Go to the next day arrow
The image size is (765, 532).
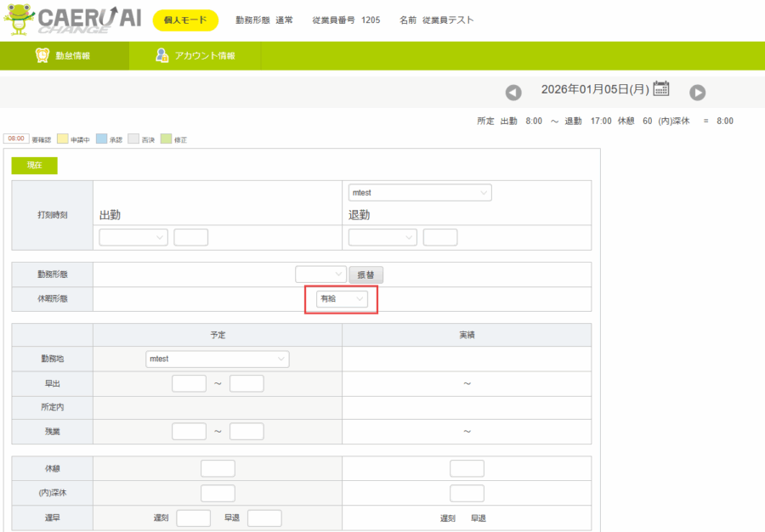697,92
